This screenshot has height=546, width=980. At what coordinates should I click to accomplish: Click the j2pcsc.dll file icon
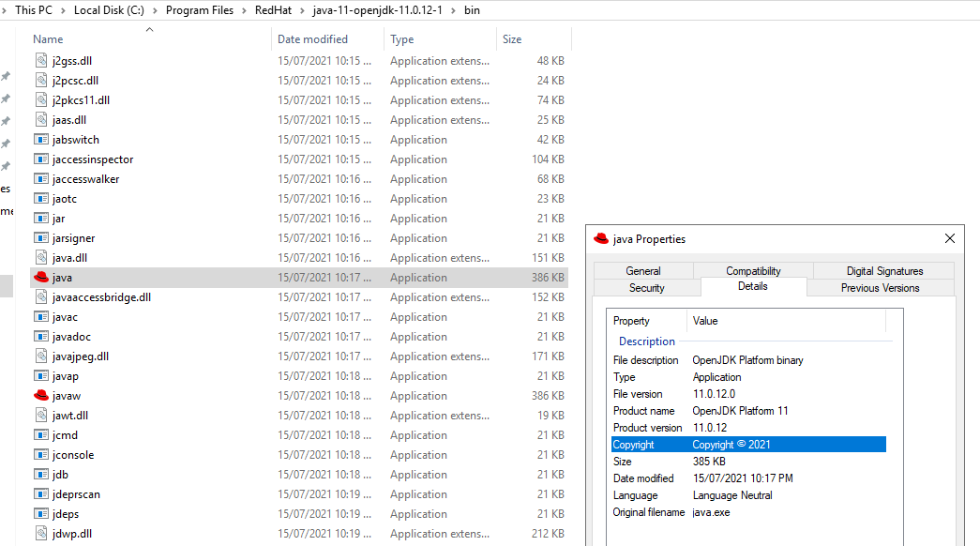point(41,80)
